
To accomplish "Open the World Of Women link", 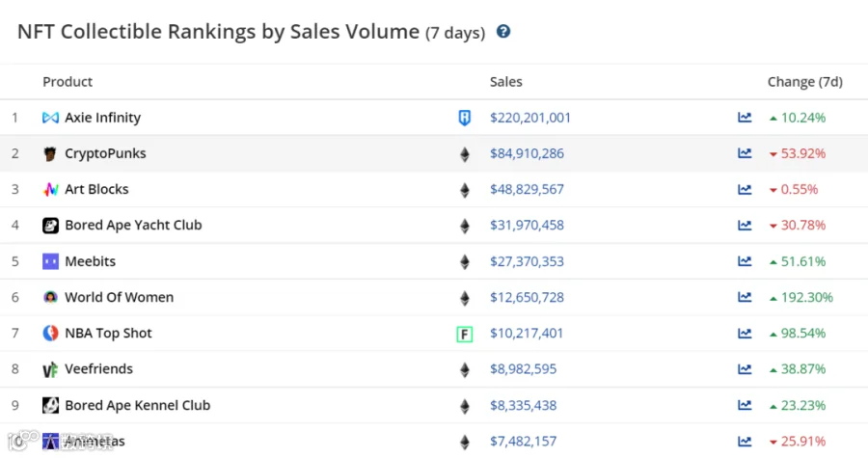I will (x=119, y=297).
